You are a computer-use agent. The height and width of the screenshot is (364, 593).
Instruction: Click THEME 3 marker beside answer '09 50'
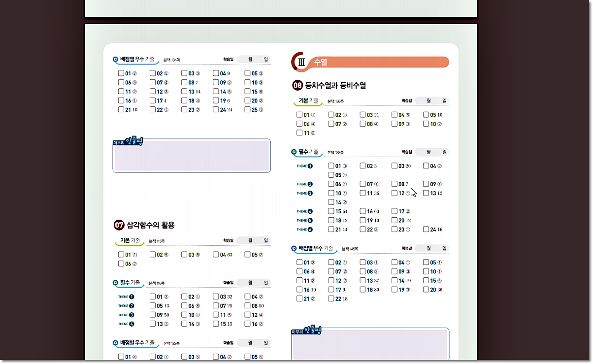pyautogui.click(x=126, y=315)
